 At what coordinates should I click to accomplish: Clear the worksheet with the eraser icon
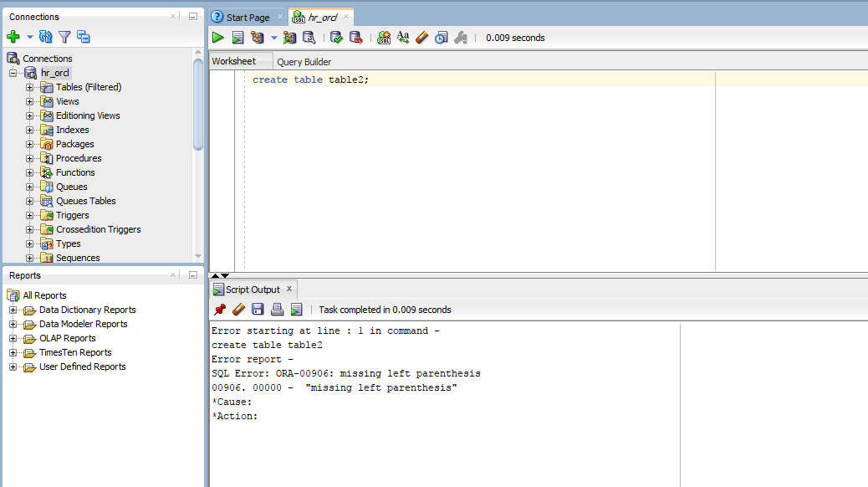421,38
